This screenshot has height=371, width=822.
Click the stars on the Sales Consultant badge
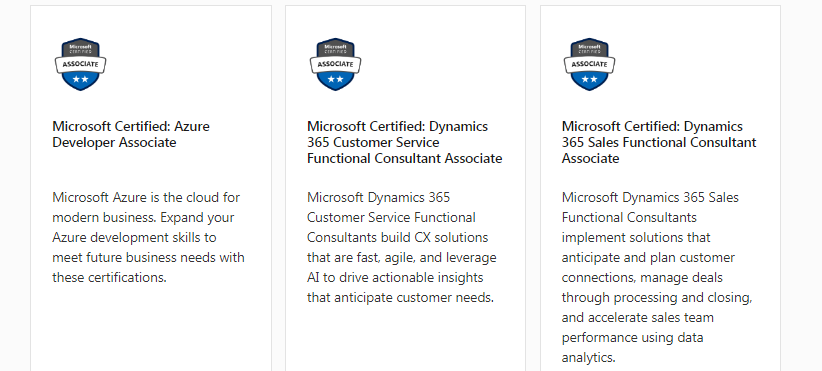[x=590, y=79]
